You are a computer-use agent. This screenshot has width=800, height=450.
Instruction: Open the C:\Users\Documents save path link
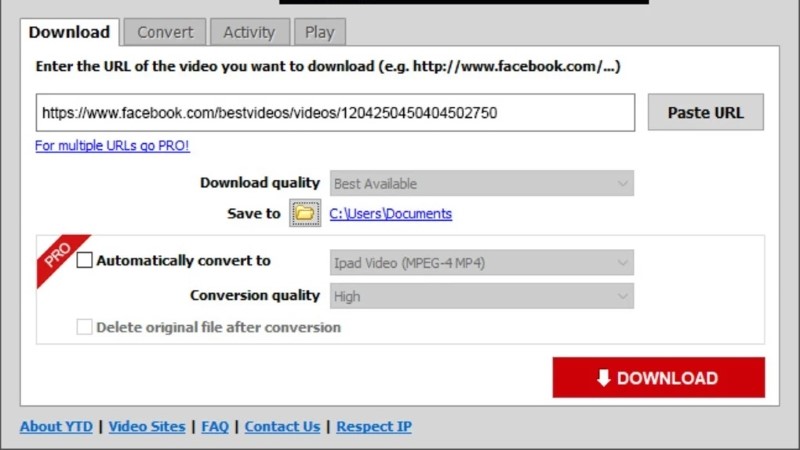(390, 214)
